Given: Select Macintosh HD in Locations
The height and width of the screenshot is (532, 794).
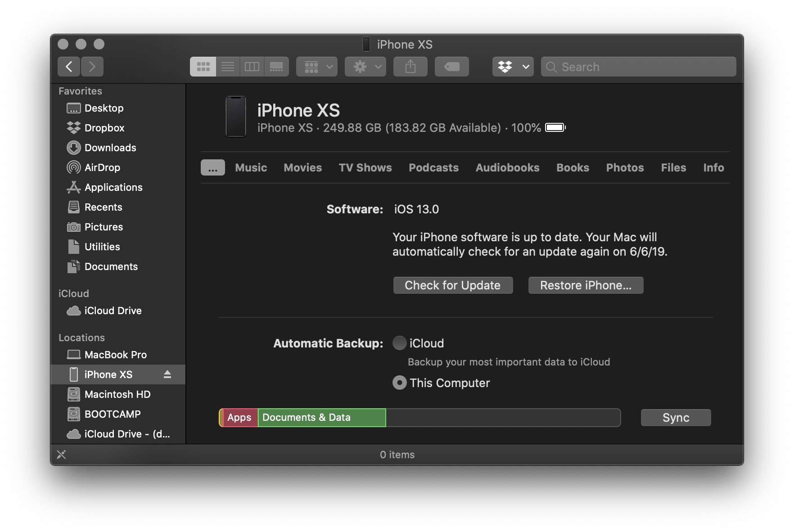Looking at the screenshot, I should click(118, 394).
